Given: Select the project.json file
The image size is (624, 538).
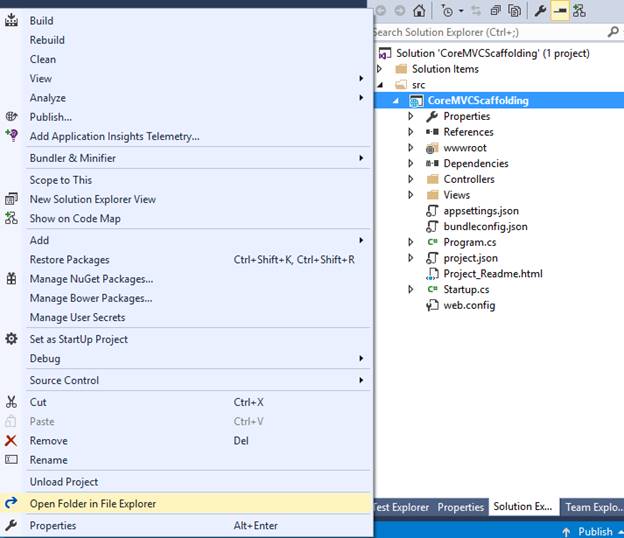Looking at the screenshot, I should (x=470, y=258).
